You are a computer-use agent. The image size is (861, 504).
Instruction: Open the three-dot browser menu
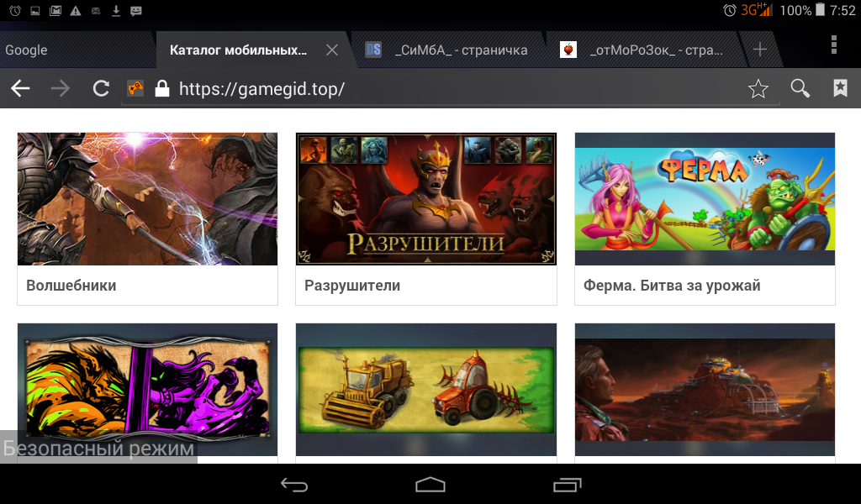[833, 45]
